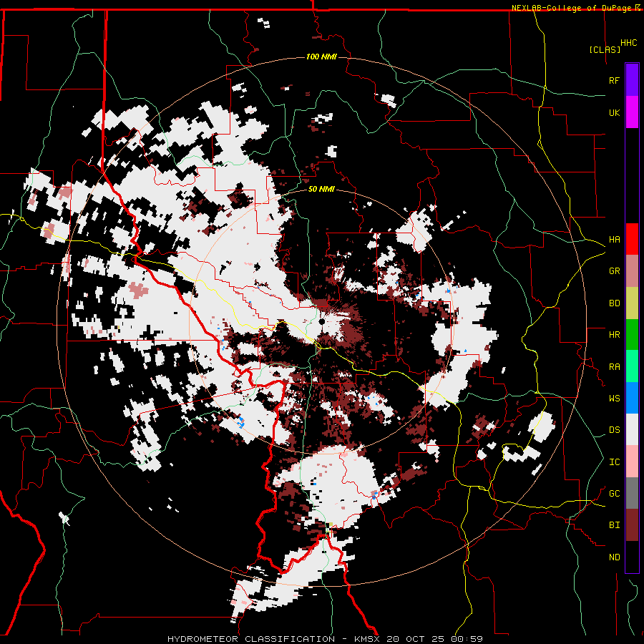
Task: Click the RF legend label
Action: [x=614, y=80]
